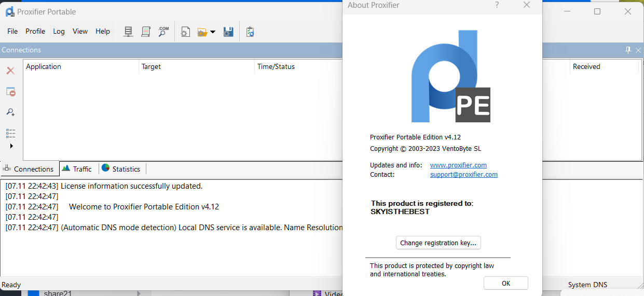This screenshot has width=644, height=296.
Task: Switch to the Traffic tab
Action: [77, 169]
